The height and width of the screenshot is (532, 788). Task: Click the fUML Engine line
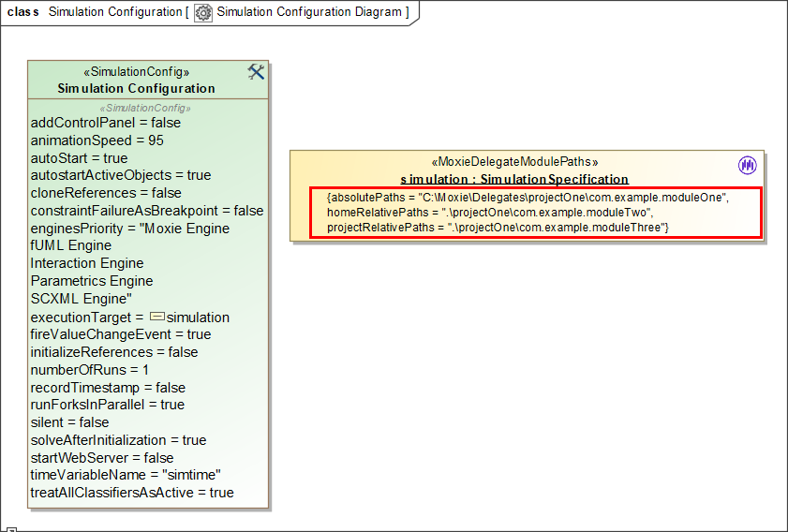click(71, 245)
